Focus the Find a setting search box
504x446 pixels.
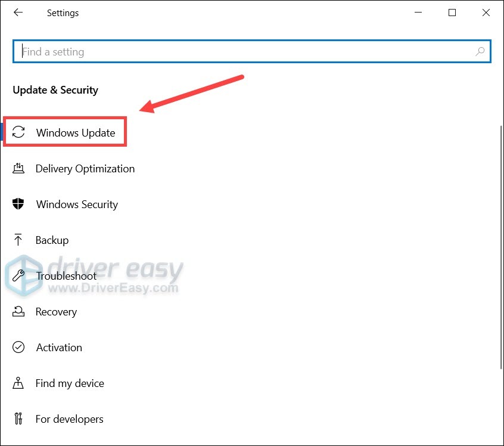[x=244, y=52]
